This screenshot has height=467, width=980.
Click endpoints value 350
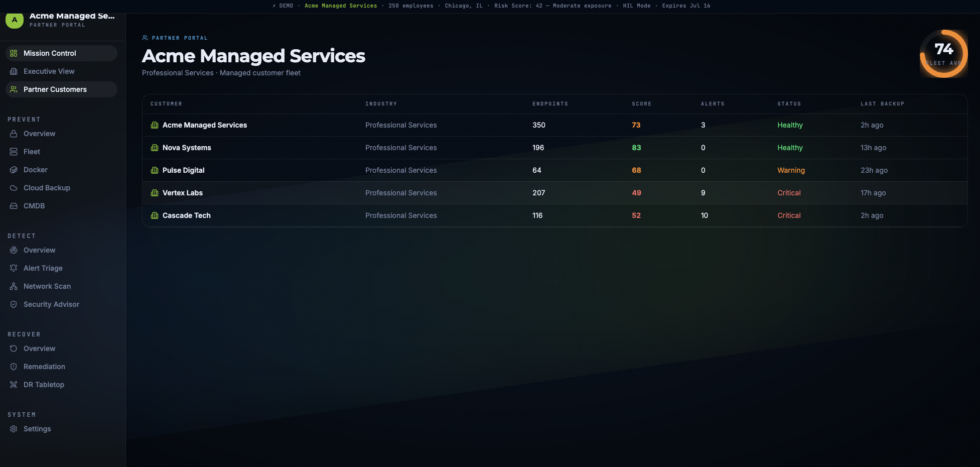coord(539,125)
